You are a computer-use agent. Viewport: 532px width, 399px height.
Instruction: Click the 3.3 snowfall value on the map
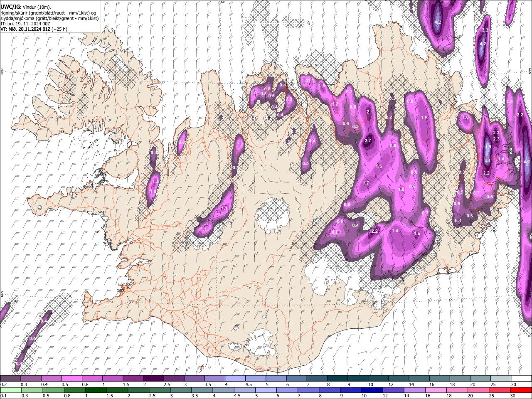coord(485,30)
